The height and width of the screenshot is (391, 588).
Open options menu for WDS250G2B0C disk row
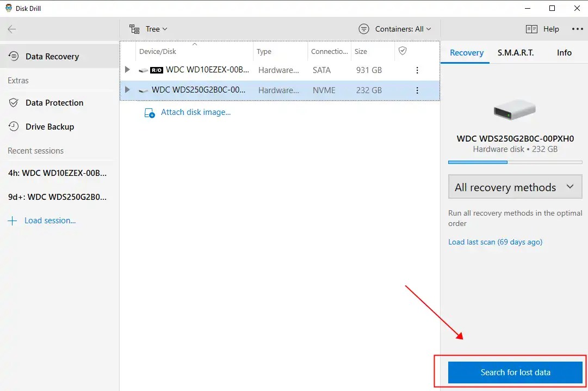pyautogui.click(x=417, y=90)
